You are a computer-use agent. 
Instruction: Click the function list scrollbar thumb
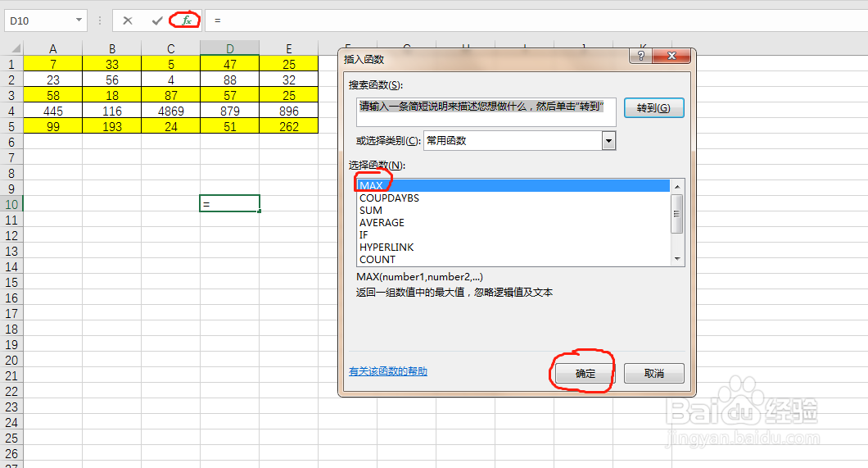point(677,214)
